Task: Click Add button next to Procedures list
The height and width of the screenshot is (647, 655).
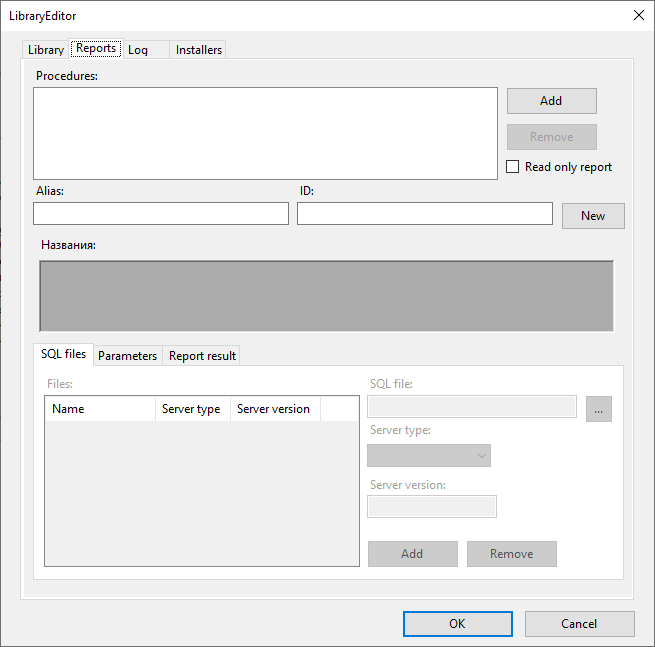Action: [x=551, y=101]
